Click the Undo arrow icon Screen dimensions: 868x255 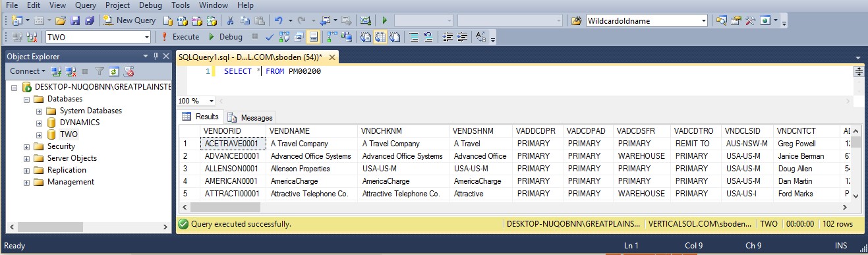[x=278, y=20]
